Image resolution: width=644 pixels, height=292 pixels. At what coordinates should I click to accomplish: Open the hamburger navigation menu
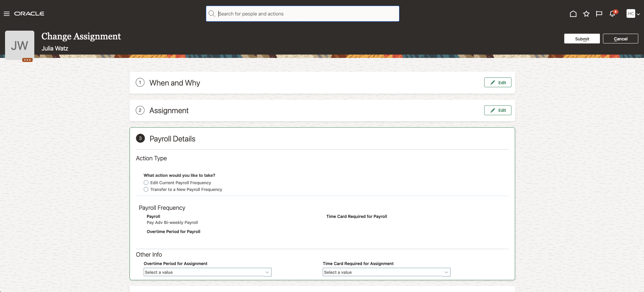tap(7, 14)
